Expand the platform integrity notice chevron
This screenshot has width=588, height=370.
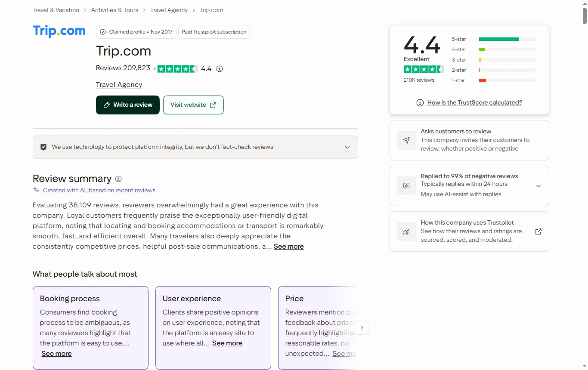pos(347,147)
